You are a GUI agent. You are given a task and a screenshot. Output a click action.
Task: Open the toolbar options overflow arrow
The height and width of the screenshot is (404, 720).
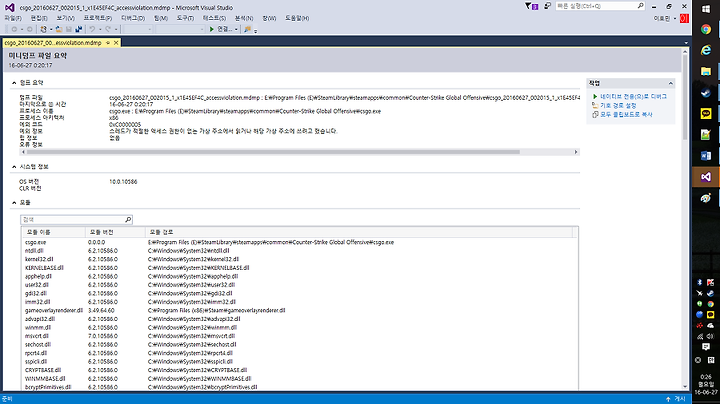point(255,31)
